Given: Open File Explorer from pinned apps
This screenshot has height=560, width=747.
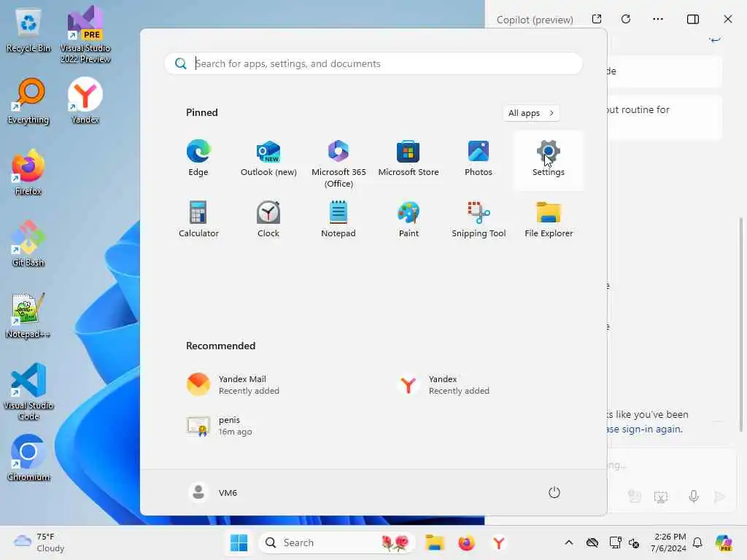Looking at the screenshot, I should (549, 219).
